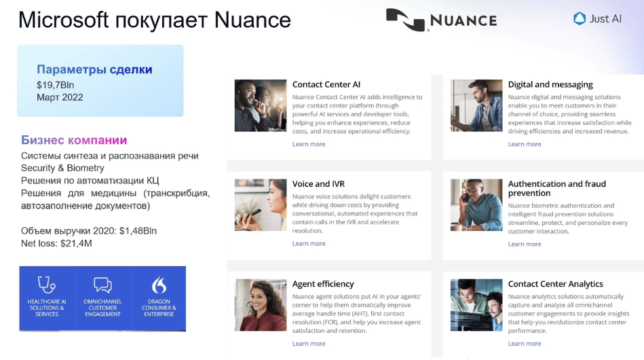Click the Voice and IVR photo thumbnail
Screen dimensions: 644x360
261,205
